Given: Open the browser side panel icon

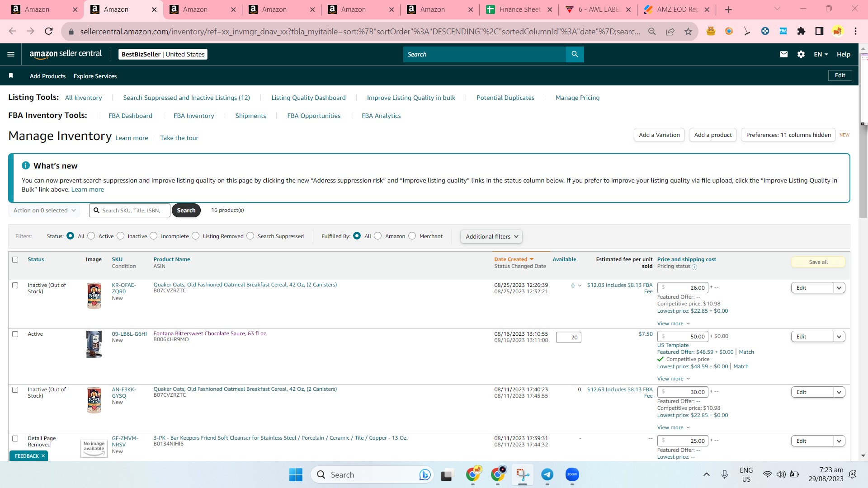Looking at the screenshot, I should pos(819,31).
